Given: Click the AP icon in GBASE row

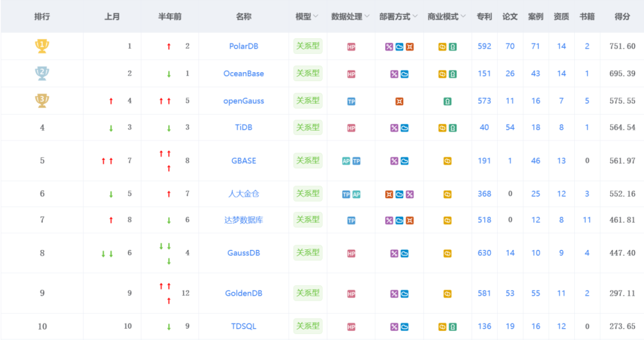Looking at the screenshot, I should point(346,161).
